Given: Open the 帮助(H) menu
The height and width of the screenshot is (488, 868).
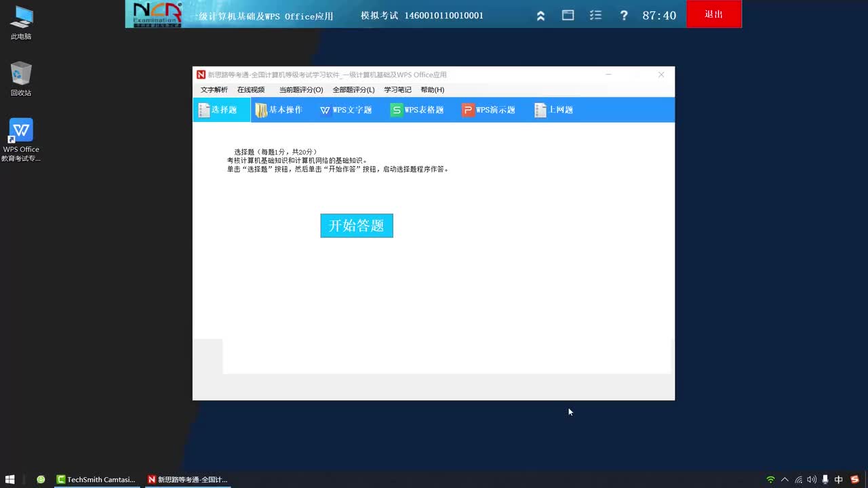Looking at the screenshot, I should pos(433,89).
